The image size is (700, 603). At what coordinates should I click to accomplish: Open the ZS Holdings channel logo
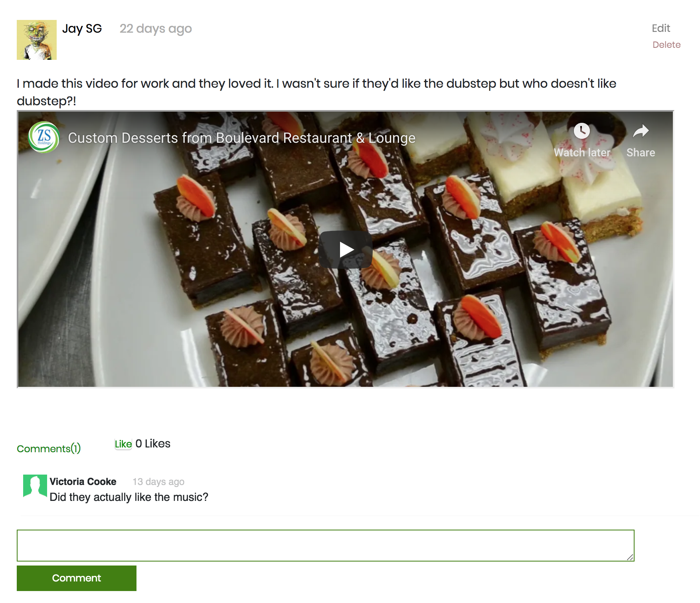(44, 137)
